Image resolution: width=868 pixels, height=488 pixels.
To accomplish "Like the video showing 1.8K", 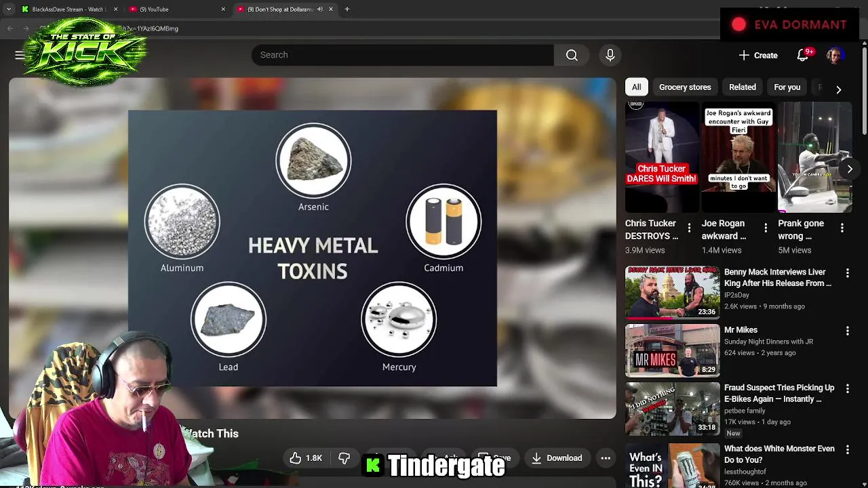I will click(x=306, y=458).
